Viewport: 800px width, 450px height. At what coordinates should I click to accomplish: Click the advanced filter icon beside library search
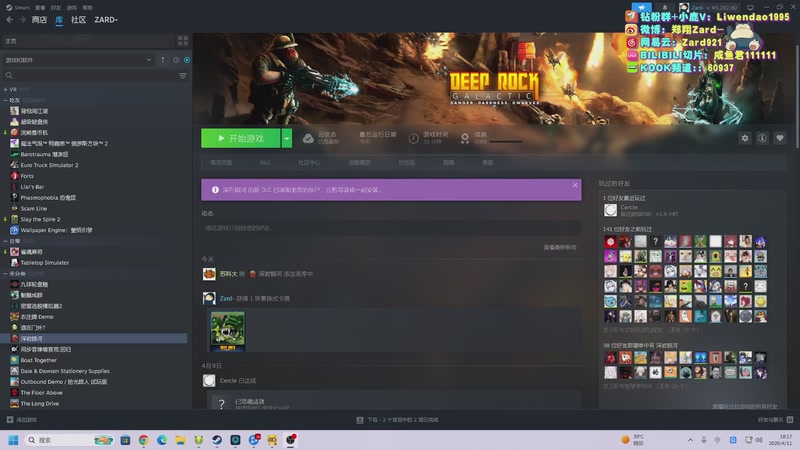click(x=183, y=76)
